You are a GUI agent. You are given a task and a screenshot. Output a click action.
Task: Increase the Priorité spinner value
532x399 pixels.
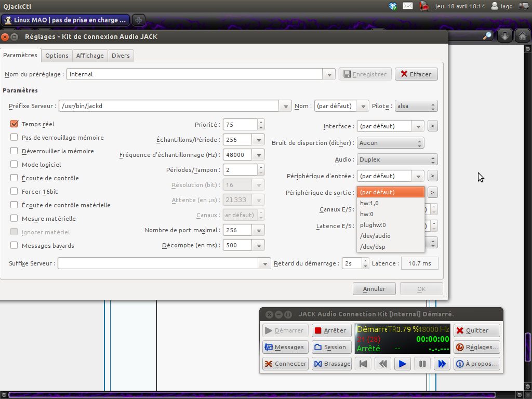[x=261, y=122]
